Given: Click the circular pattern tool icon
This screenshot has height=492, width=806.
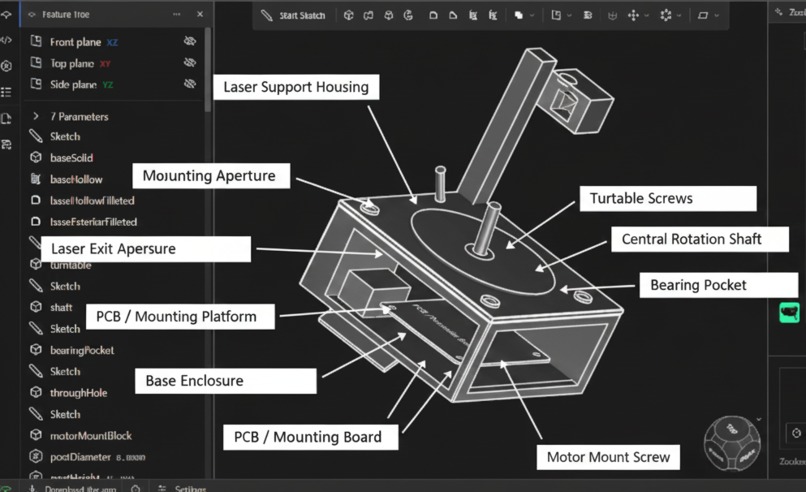Looking at the screenshot, I should point(666,15).
